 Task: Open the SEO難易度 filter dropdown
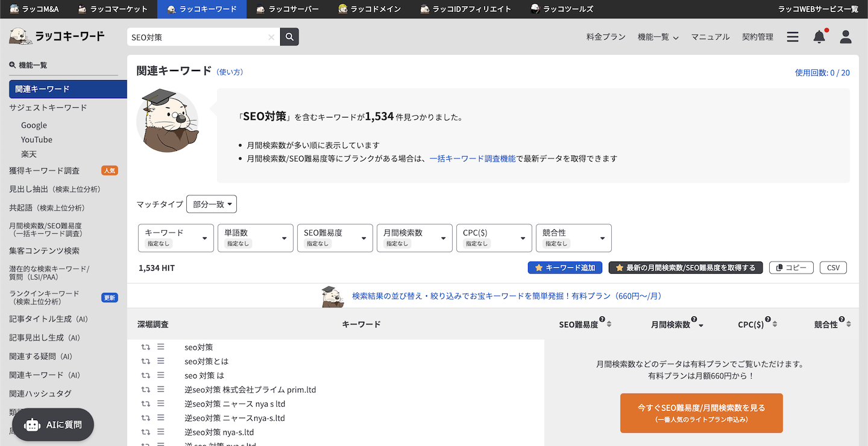(335, 238)
